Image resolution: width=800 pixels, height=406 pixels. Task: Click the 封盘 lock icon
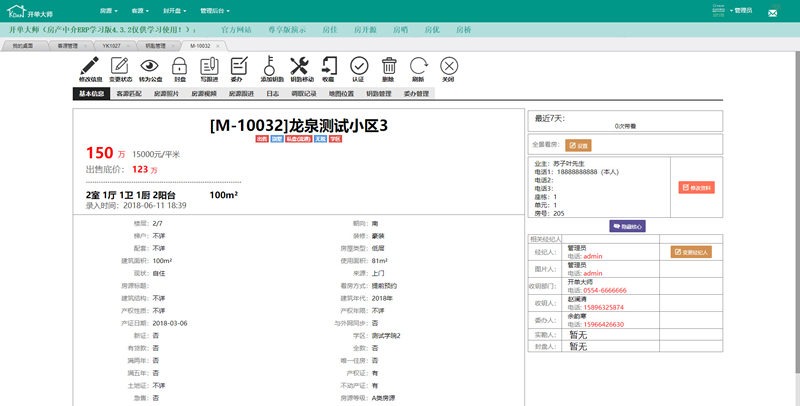click(x=180, y=65)
